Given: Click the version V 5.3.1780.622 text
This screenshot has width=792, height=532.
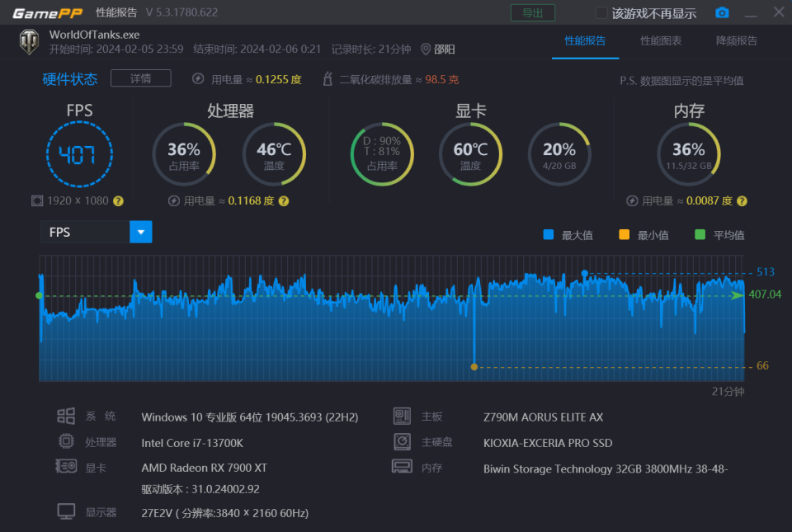Looking at the screenshot, I should [x=181, y=12].
